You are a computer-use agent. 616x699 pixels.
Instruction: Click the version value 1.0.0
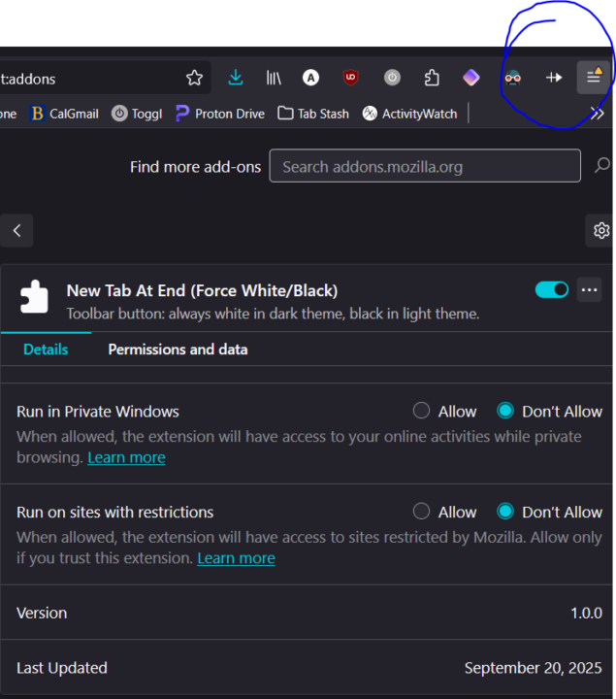point(586,613)
